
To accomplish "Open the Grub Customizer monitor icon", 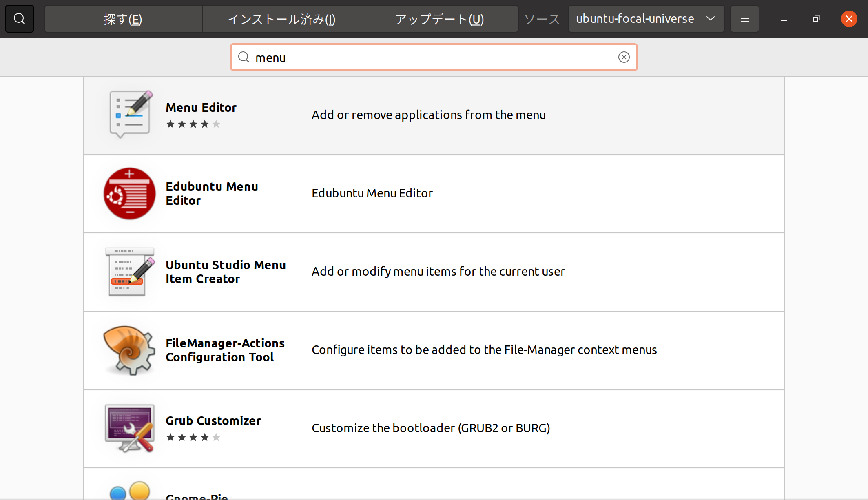I will (130, 428).
